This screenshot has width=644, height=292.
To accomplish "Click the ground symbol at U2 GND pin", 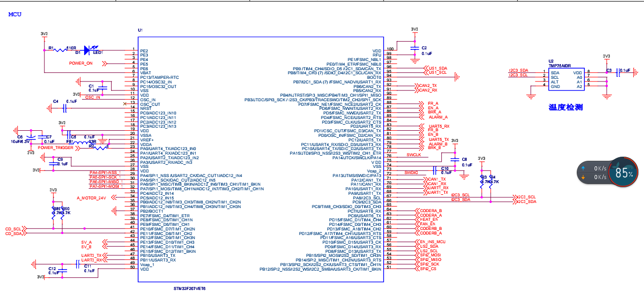I will 531,93.
